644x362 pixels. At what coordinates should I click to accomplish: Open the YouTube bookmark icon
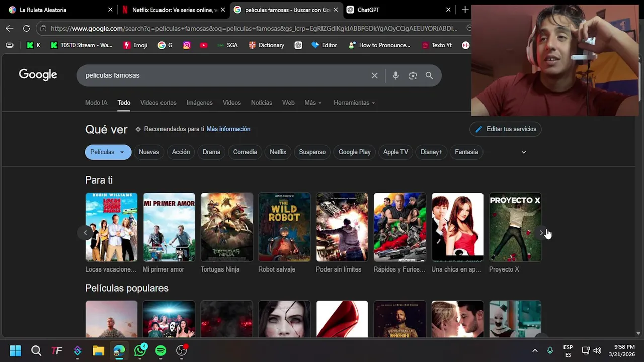203,45
